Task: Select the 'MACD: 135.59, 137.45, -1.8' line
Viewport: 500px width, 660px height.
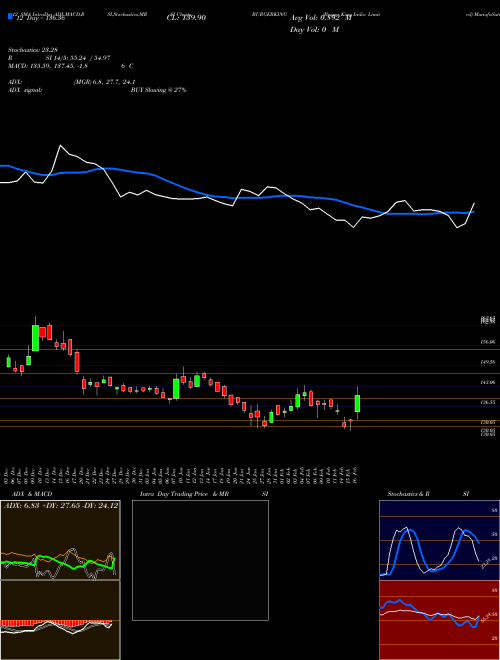Action: coord(48,66)
